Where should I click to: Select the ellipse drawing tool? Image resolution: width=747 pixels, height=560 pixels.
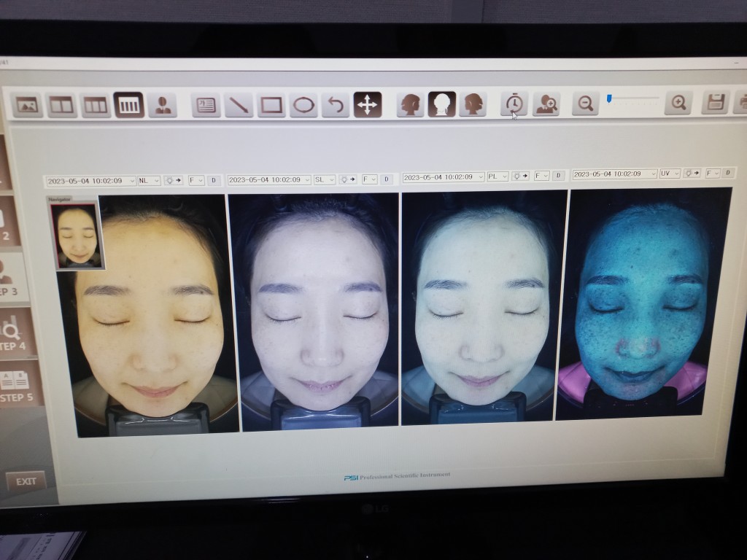tap(303, 105)
